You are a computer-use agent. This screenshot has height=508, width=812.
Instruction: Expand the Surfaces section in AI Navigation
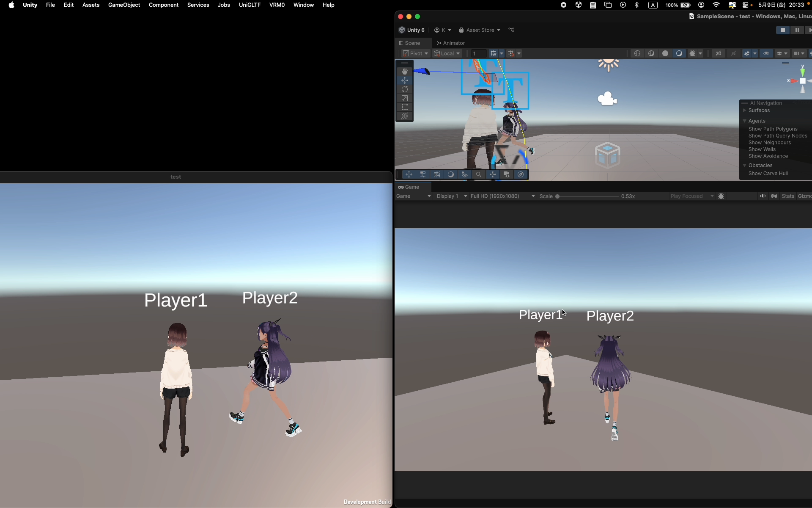745,110
